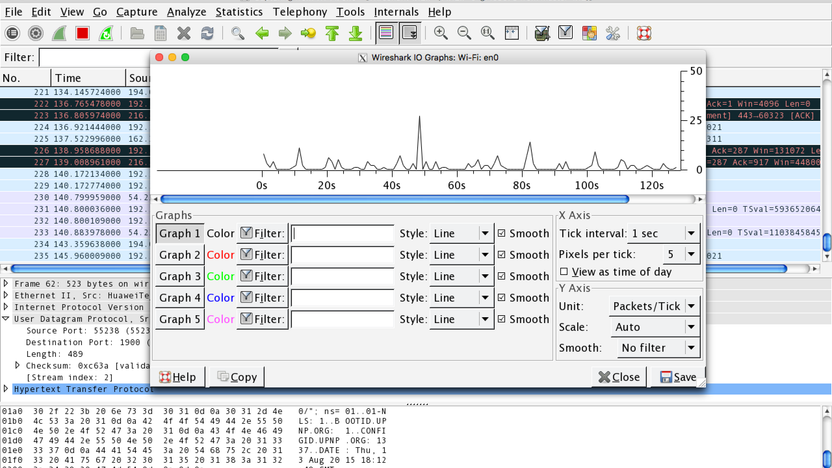Open a capture file folder icon
Viewport: 832px width, 468px height.
pyautogui.click(x=137, y=33)
